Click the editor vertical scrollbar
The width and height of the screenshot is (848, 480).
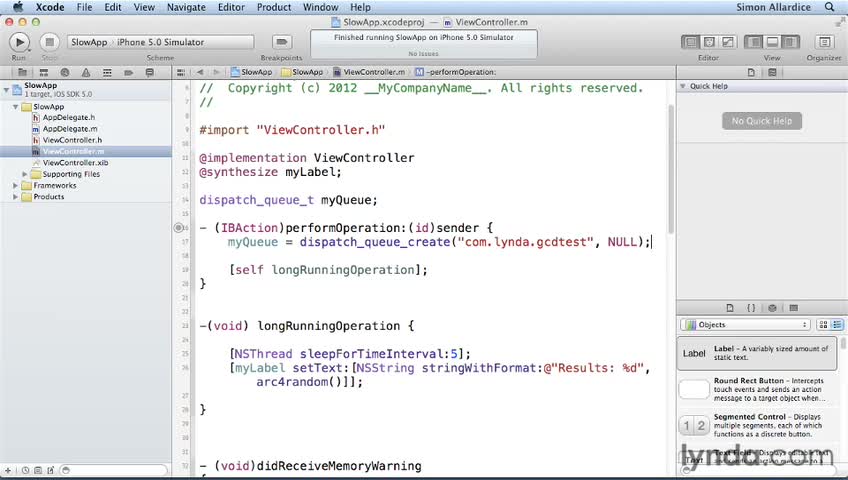671,169
